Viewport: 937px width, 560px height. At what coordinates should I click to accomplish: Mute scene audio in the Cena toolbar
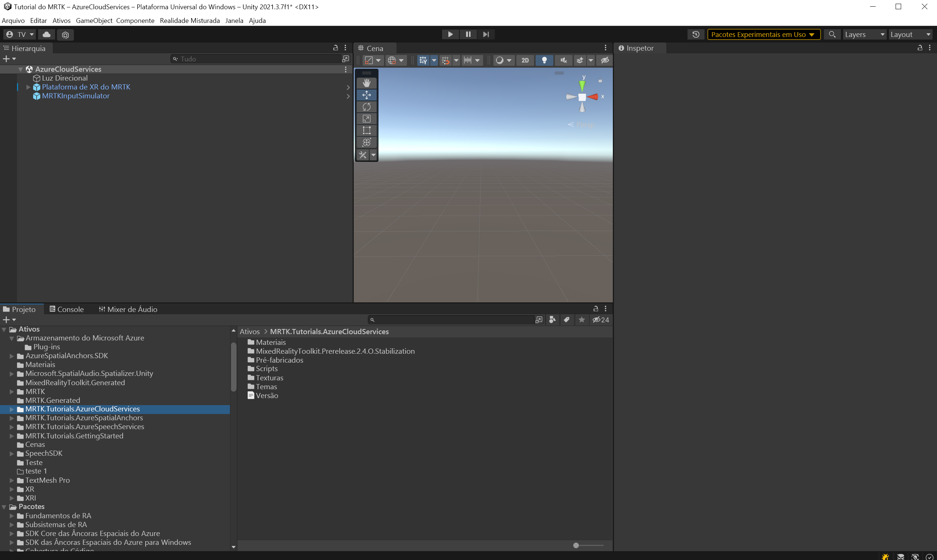[x=563, y=60]
